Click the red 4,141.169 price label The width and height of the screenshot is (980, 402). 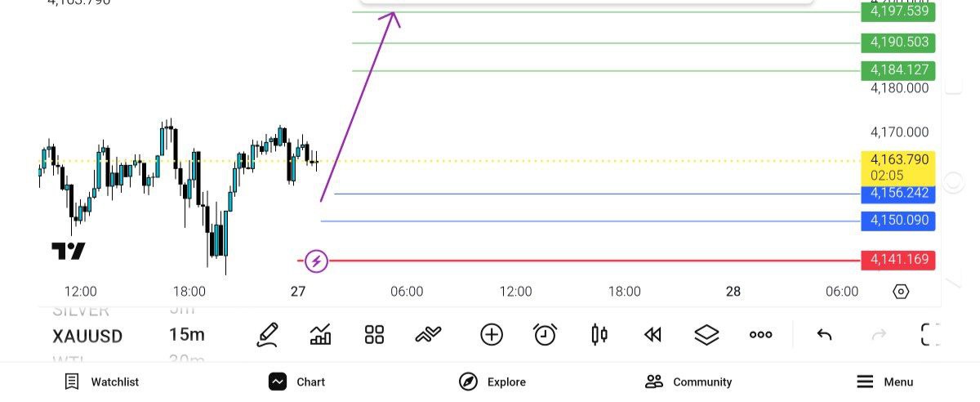[898, 260]
